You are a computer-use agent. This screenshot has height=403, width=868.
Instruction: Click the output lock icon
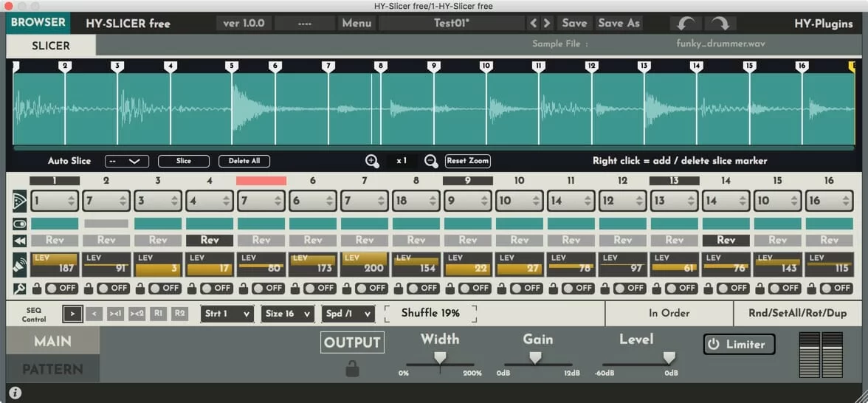point(352,368)
